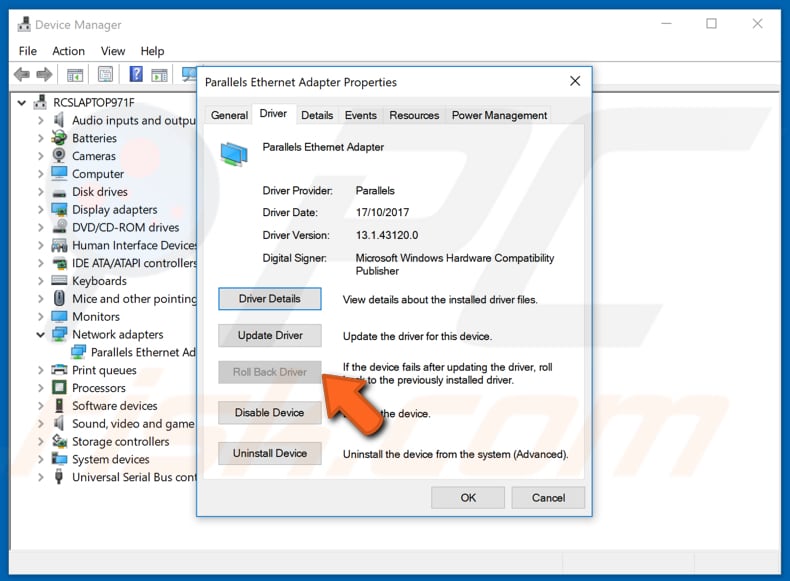Click the driver version value 13.1.43120.0
The image size is (790, 581).
tap(387, 235)
